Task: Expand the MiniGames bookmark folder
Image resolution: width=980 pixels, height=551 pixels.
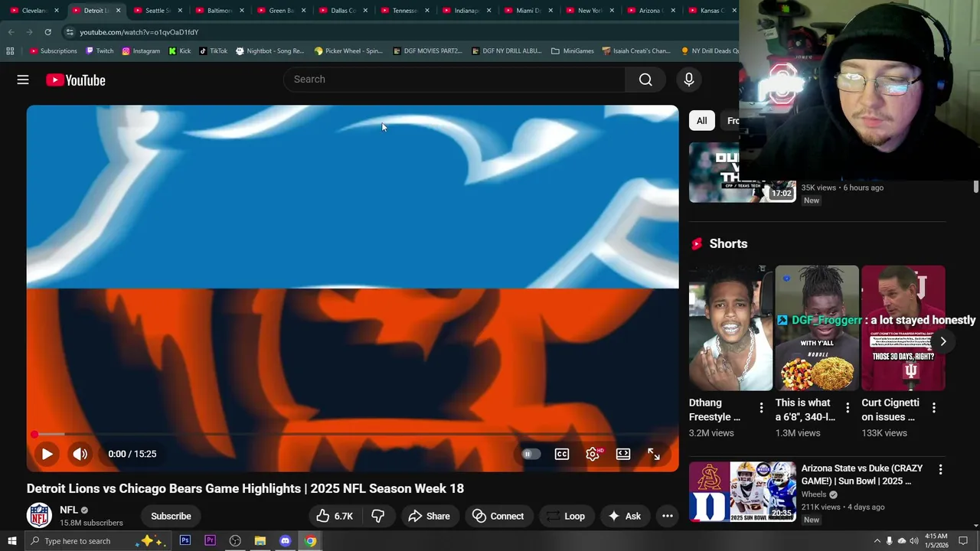Action: pos(572,51)
